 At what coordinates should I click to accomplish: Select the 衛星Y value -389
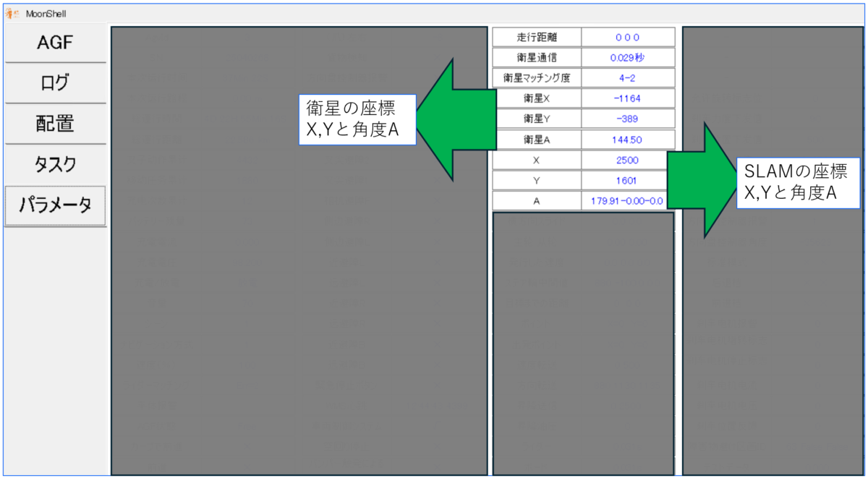coord(627,119)
